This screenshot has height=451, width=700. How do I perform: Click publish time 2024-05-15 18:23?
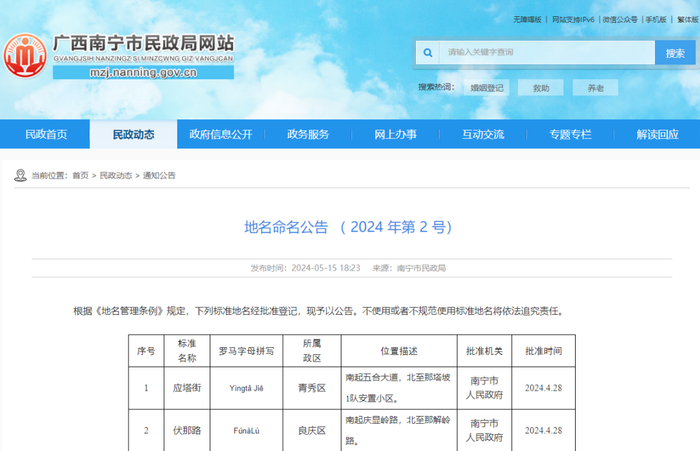(325, 268)
